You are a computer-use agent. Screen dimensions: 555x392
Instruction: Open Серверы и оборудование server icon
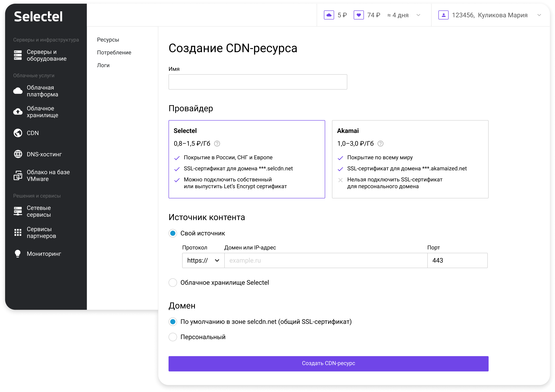pos(18,55)
